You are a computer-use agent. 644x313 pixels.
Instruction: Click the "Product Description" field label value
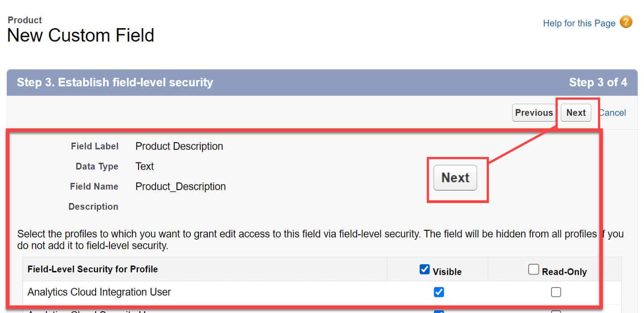point(179,146)
